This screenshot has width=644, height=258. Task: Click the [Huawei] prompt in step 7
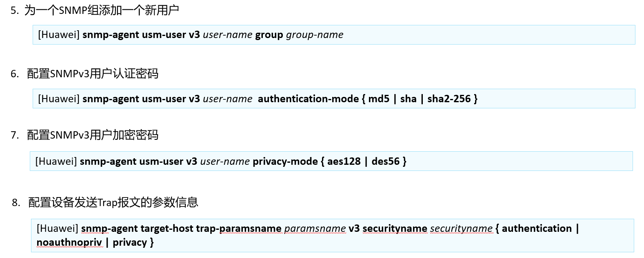(x=56, y=162)
